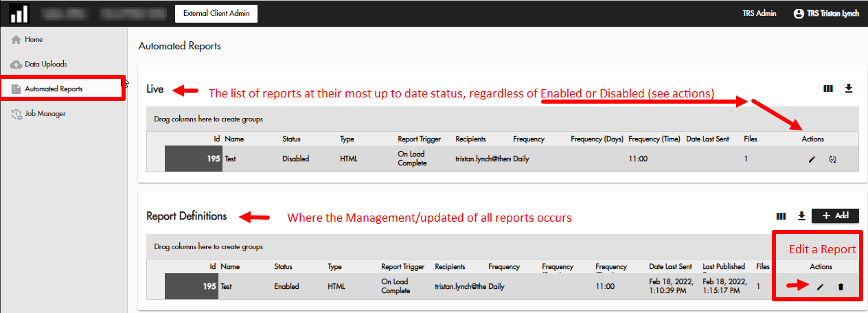Click TRS Admin in the top bar
Image resolution: width=868 pixels, height=313 pixels.
[x=759, y=14]
